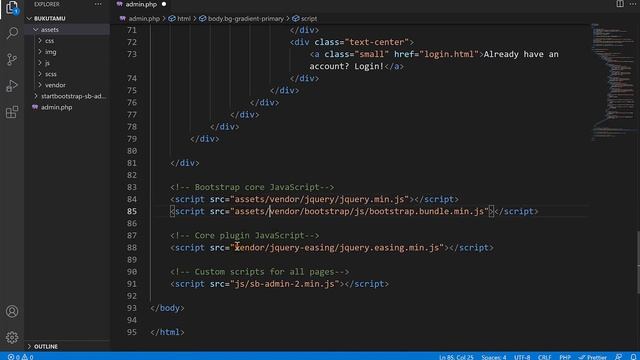Open admin.php in file tree
640x360 pixels.
pyautogui.click(x=56, y=107)
